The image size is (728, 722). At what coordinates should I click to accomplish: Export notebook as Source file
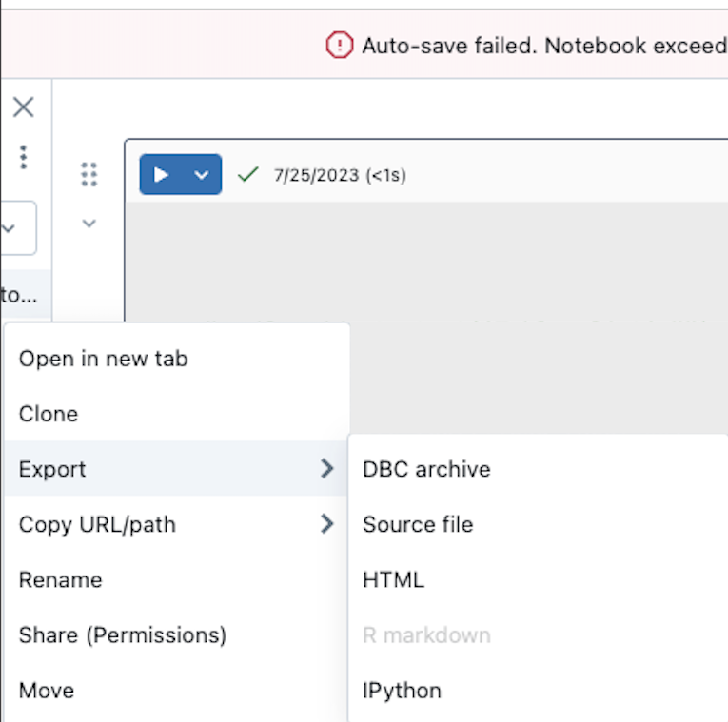coord(418,524)
